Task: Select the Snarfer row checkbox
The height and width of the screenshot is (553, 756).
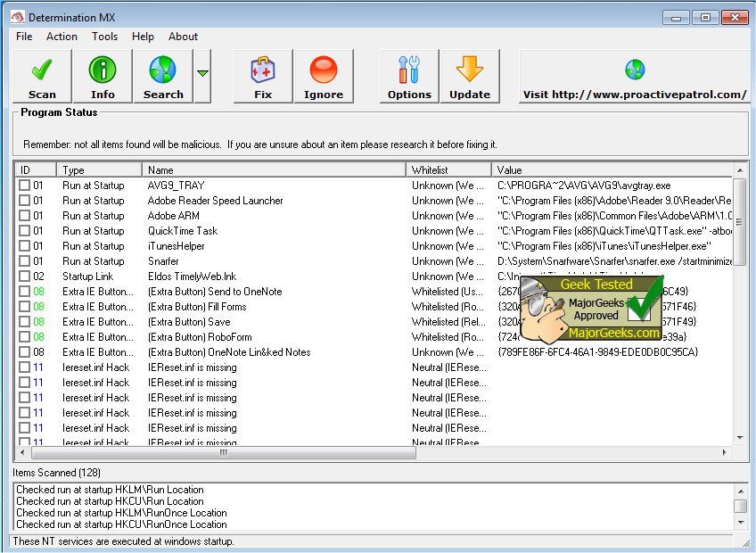Action: coord(25,261)
